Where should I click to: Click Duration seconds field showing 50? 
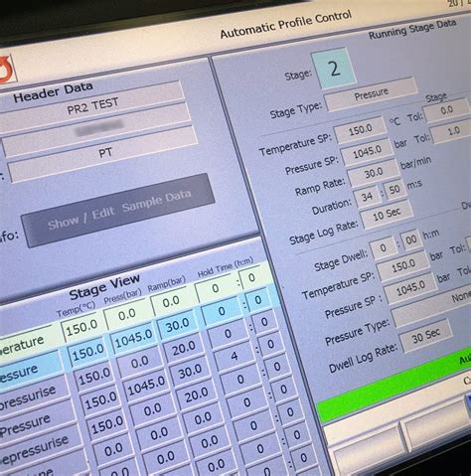click(394, 190)
